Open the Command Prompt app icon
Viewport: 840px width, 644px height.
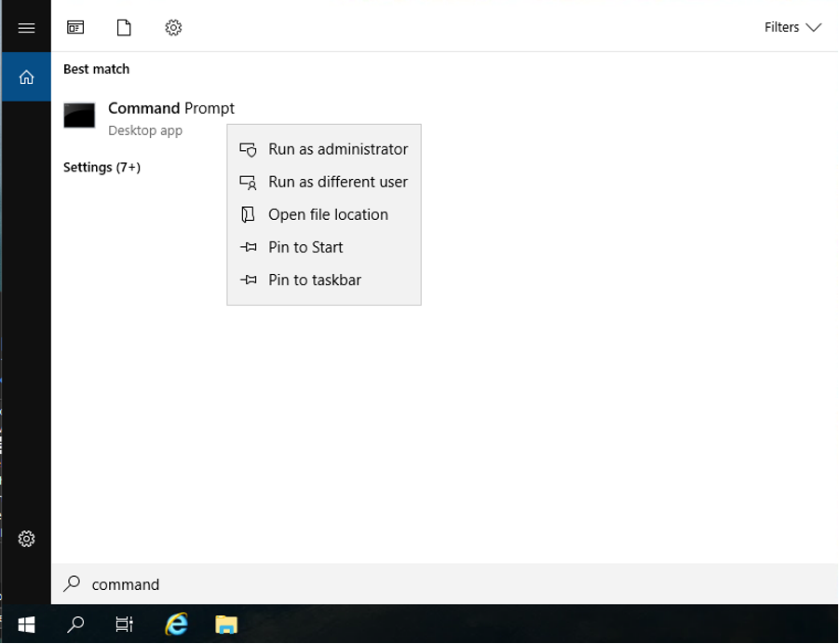tap(79, 116)
